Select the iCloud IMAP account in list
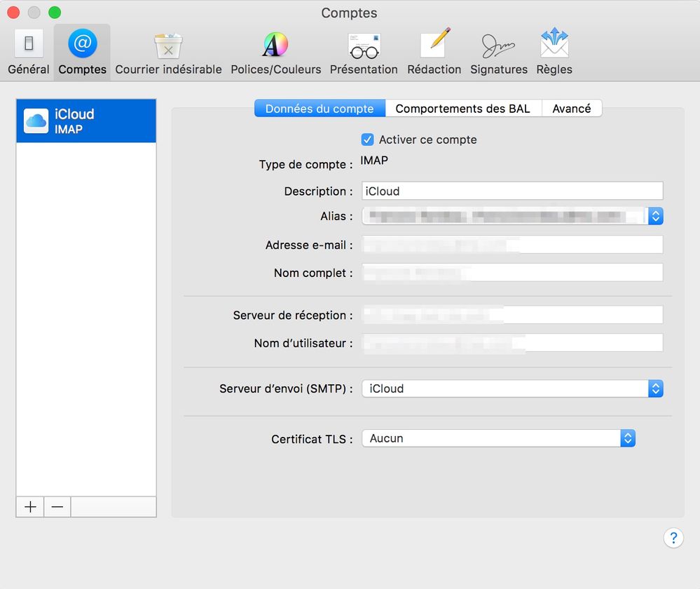 click(85, 121)
